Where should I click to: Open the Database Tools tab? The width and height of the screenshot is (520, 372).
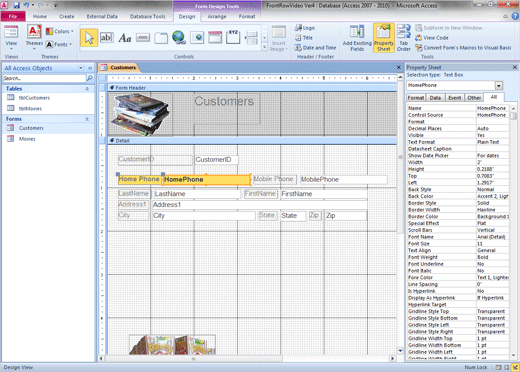(148, 16)
